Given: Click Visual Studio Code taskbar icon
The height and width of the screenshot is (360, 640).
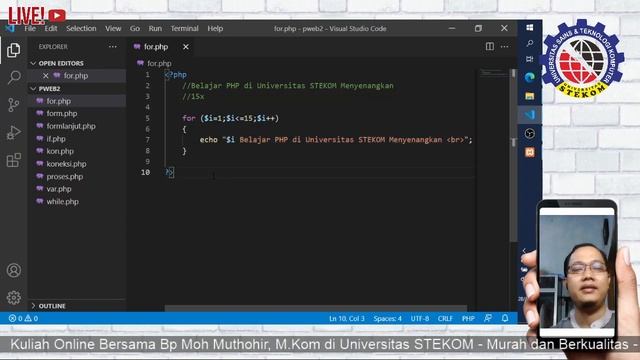Looking at the screenshot, I should pos(530,115).
